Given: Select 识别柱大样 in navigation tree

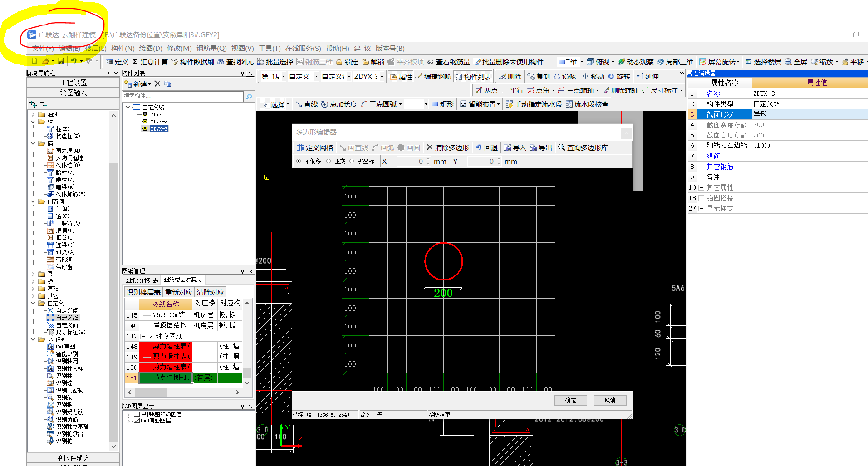Looking at the screenshot, I should pyautogui.click(x=69, y=368).
